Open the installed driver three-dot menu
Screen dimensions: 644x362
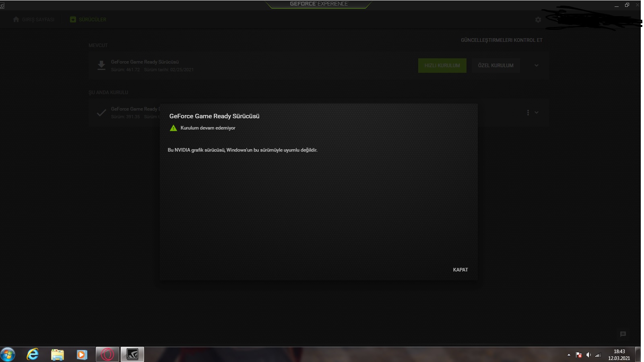coord(528,113)
